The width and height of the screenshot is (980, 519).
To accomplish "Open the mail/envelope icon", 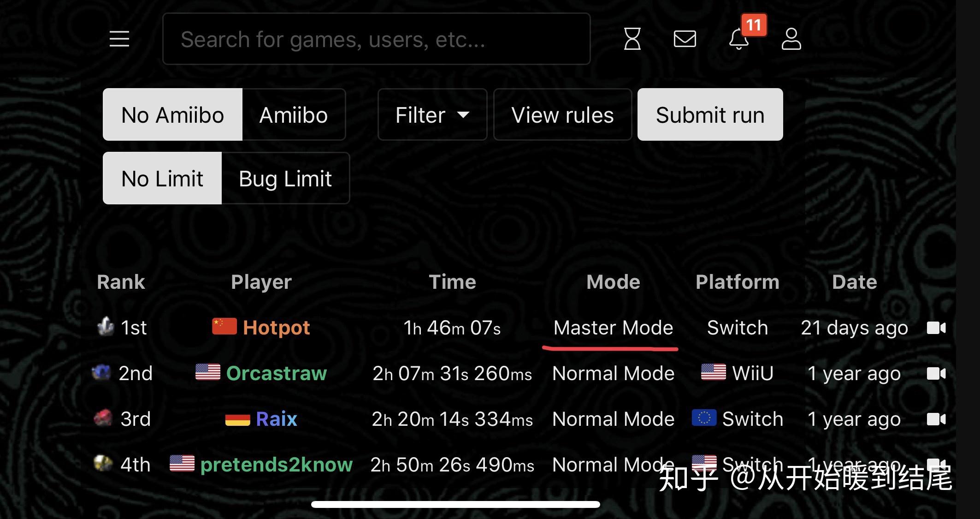I will (685, 39).
